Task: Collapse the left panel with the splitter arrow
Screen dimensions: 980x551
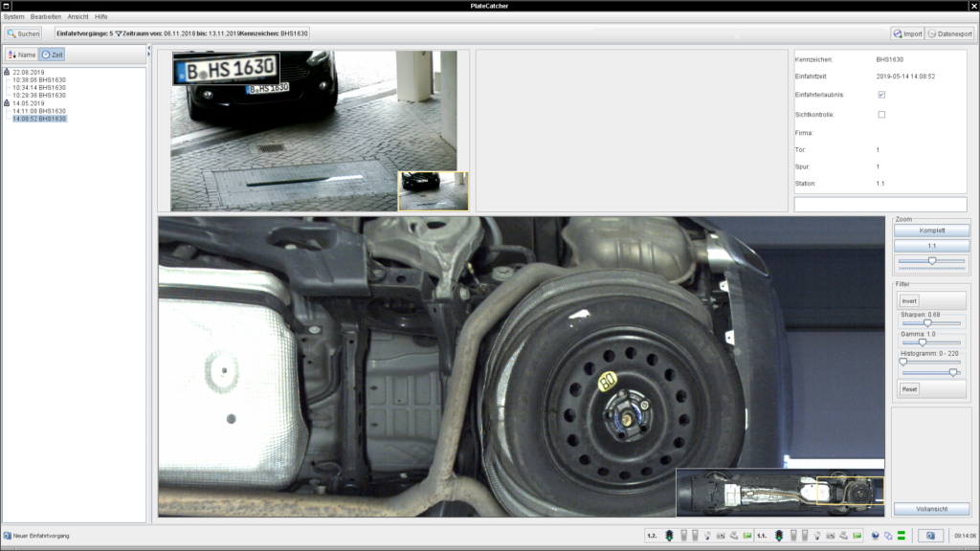Action: [148, 48]
